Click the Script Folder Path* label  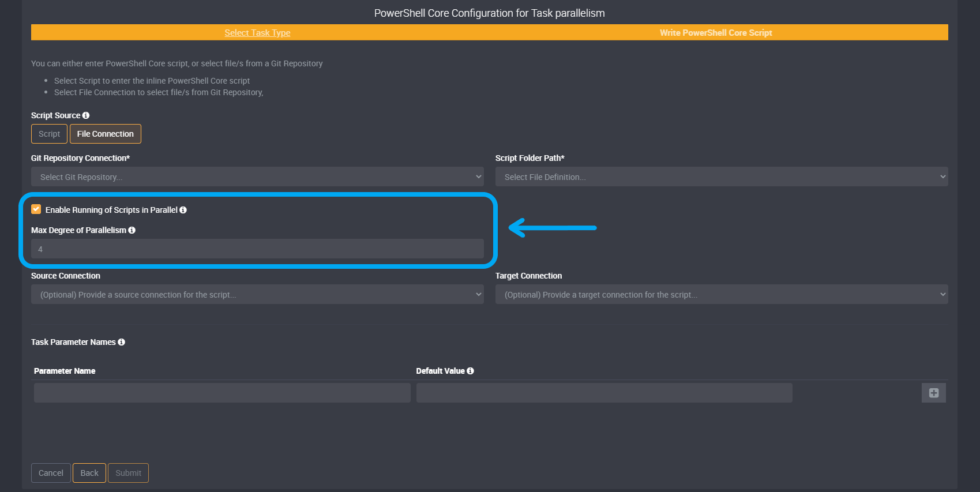530,158
